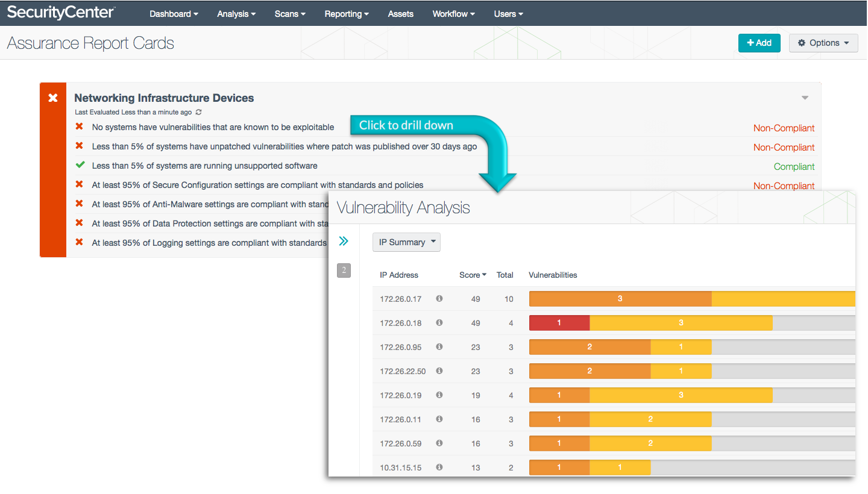Click X icon for Data Protection settings policy
Viewport: 868px width, 494px height.
tap(79, 223)
